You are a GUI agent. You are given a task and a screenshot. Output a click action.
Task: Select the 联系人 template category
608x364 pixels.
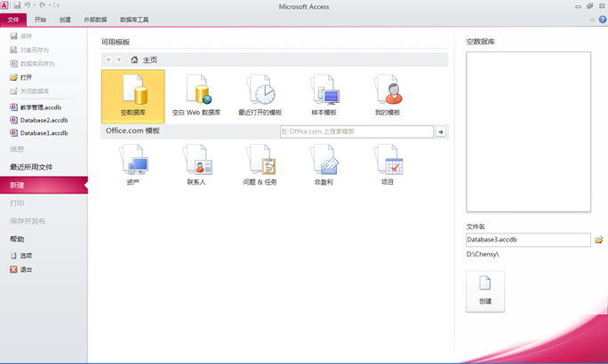pyautogui.click(x=196, y=164)
